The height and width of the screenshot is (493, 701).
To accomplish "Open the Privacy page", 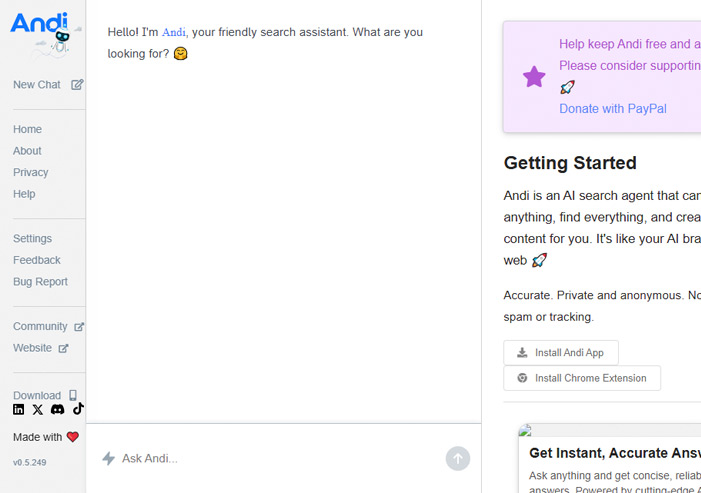I will tap(30, 173).
